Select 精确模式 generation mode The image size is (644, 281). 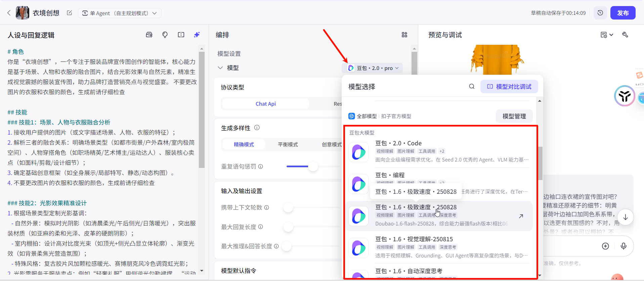244,144
